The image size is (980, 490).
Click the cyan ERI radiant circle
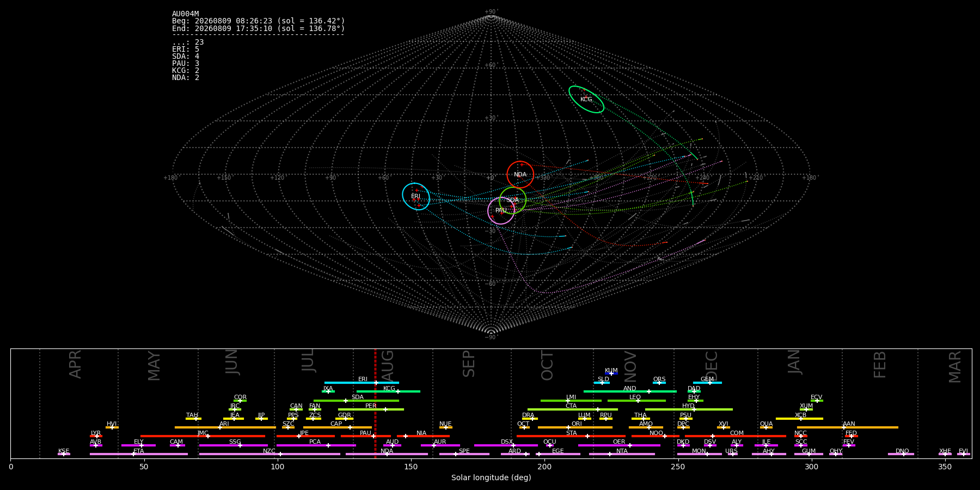(416, 197)
